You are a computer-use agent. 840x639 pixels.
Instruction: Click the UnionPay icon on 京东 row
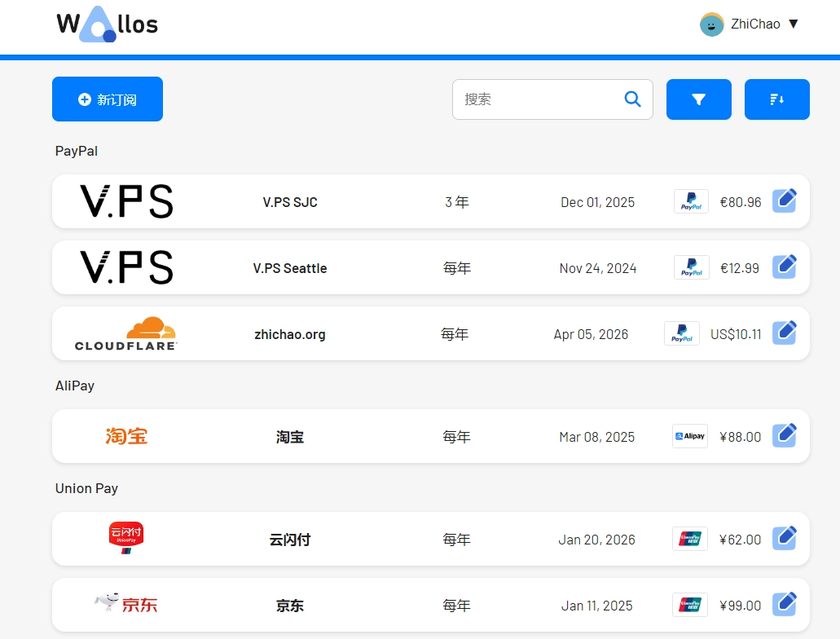tap(689, 605)
